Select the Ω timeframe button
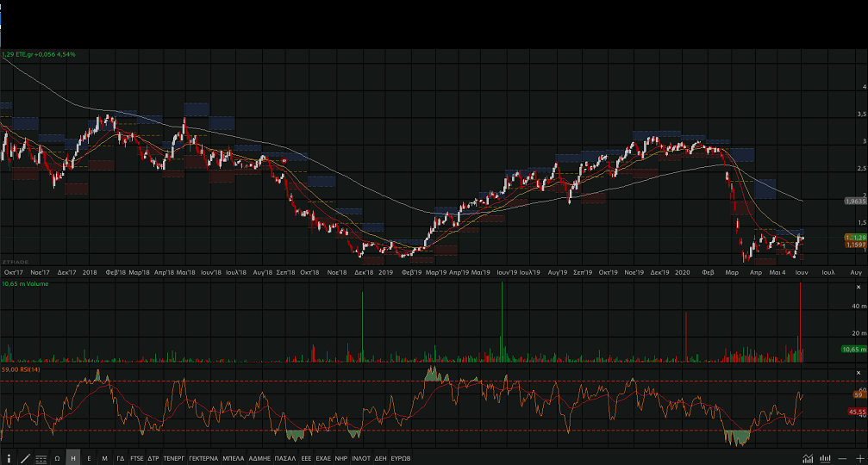The width and height of the screenshot is (868, 465). click(x=57, y=458)
